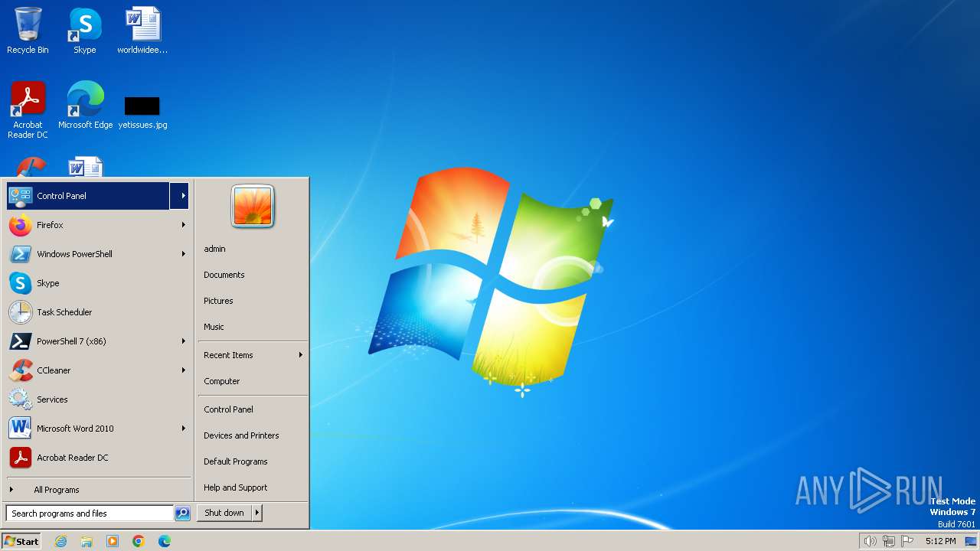Expand the Recent Items submenu arrow
This screenshot has height=551, width=980.
[x=300, y=355]
